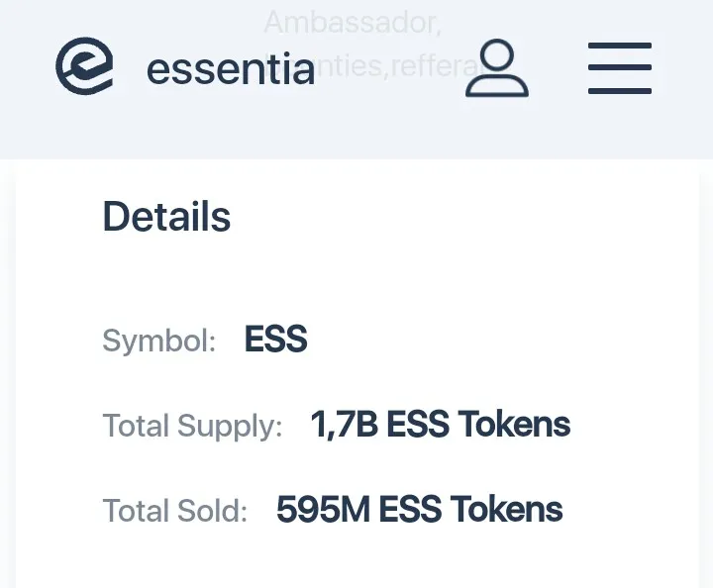Click the Total Sold label
The height and width of the screenshot is (588, 713).
click(x=175, y=511)
